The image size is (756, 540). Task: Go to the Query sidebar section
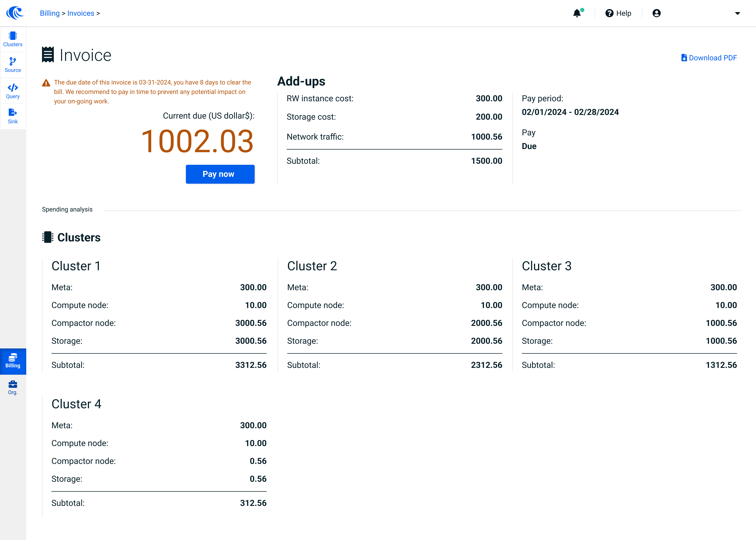(13, 91)
